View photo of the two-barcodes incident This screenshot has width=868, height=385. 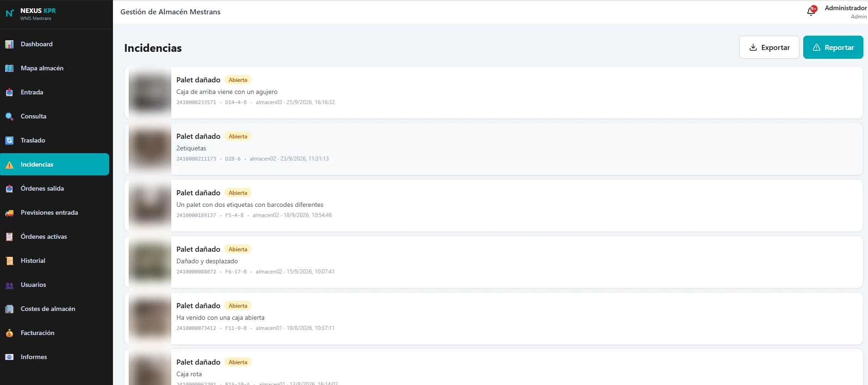point(150,205)
